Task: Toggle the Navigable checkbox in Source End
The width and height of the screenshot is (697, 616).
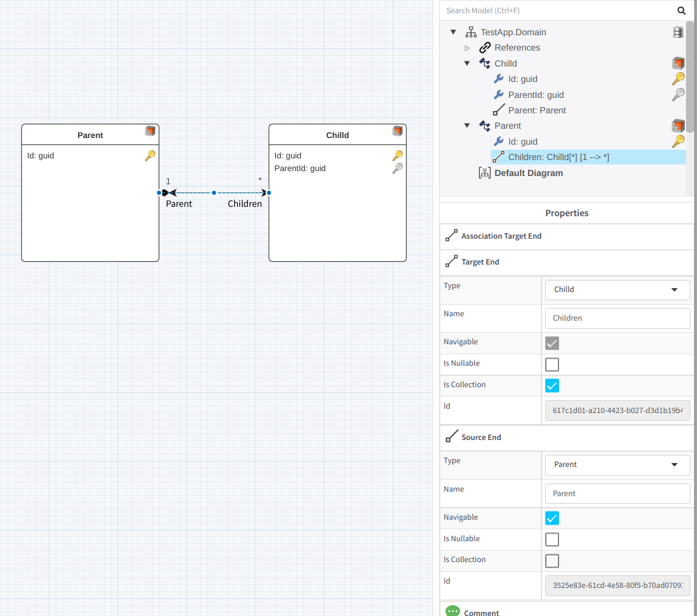Action: tap(552, 518)
